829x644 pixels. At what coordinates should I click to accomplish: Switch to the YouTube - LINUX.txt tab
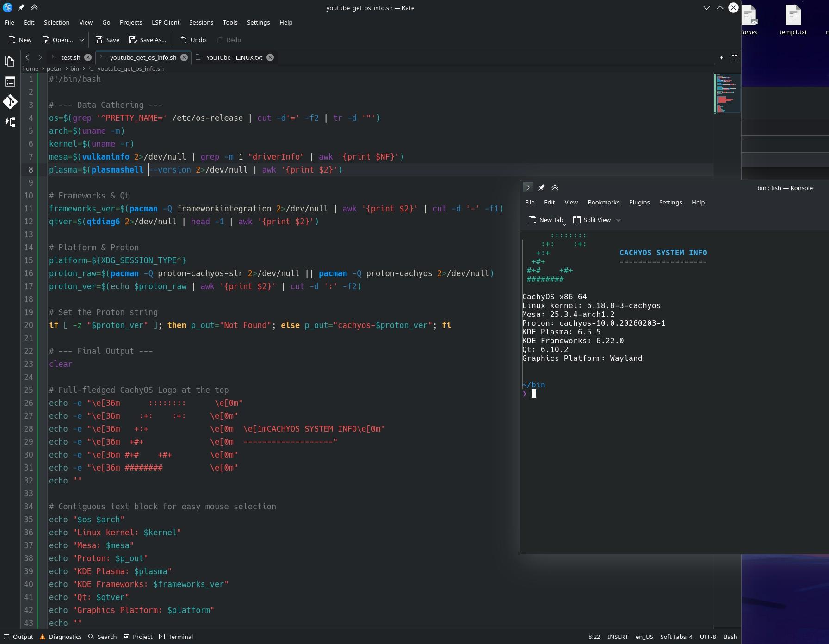pos(234,57)
